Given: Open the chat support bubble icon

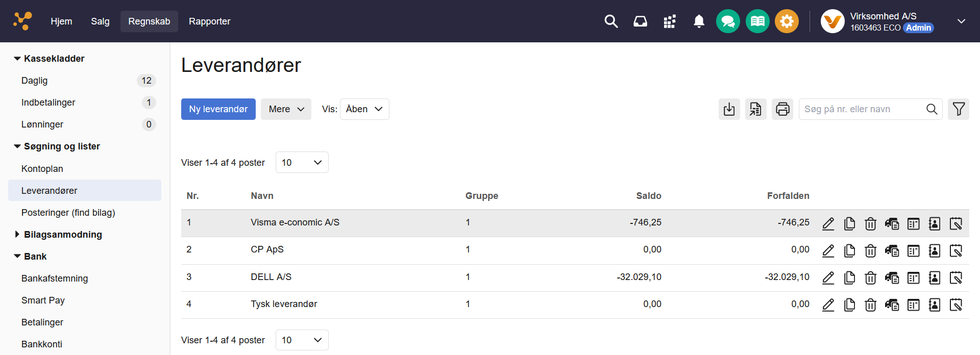Looking at the screenshot, I should click(x=728, y=21).
